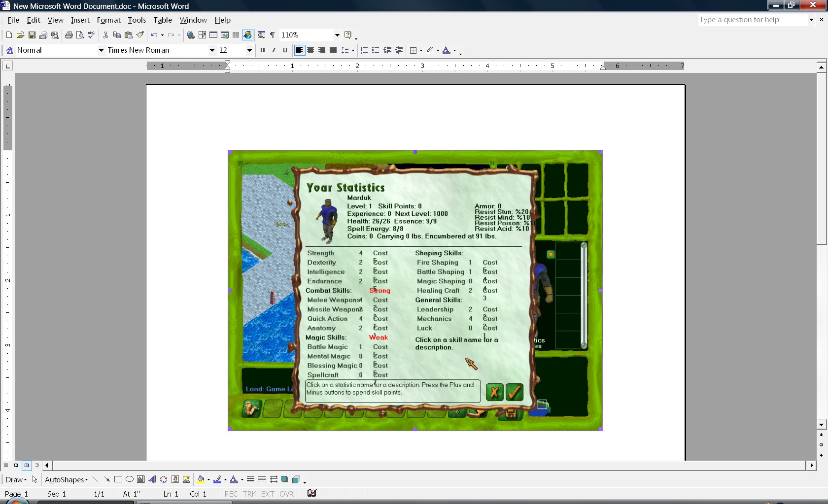
Task: Toggle Show/Hide paragraph marks
Action: [273, 35]
